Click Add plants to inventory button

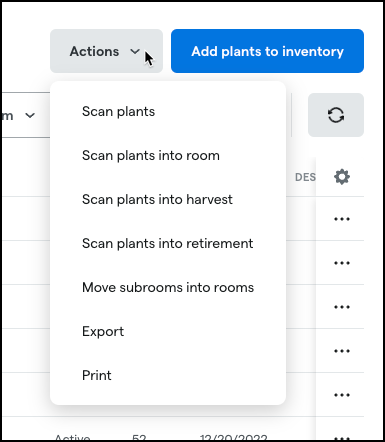click(267, 51)
